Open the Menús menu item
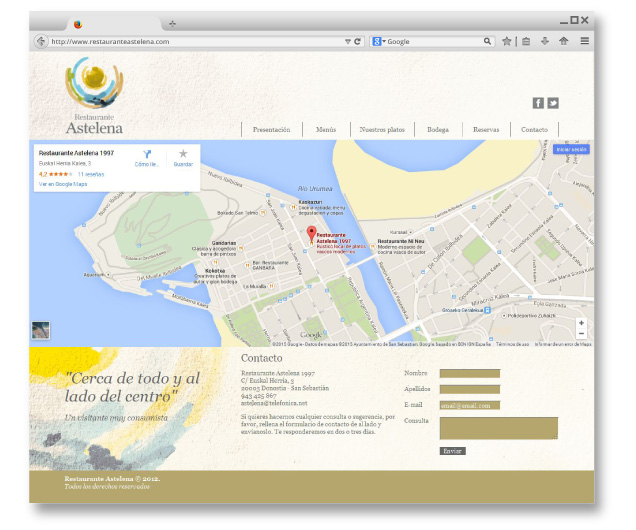Image resolution: width=636 pixels, height=530 pixels. point(326,130)
